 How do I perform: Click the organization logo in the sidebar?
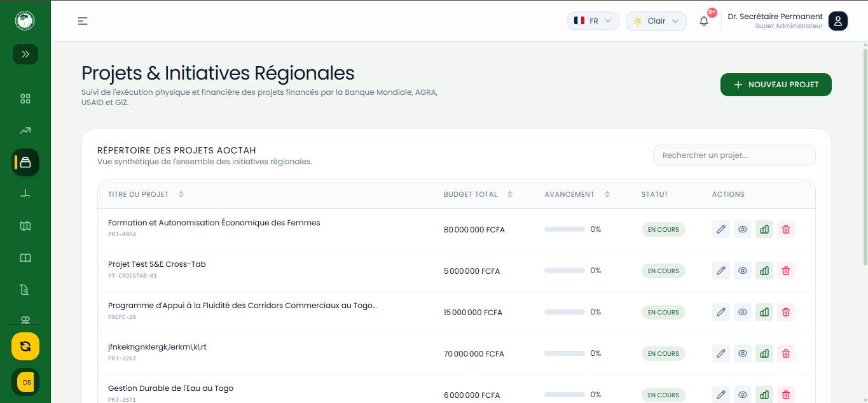[25, 20]
